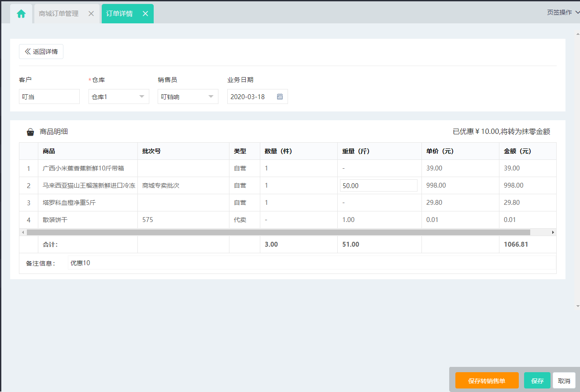The height and width of the screenshot is (392, 580).
Task: Click the table's horizontal scrollbar thumb
Action: pos(278,232)
